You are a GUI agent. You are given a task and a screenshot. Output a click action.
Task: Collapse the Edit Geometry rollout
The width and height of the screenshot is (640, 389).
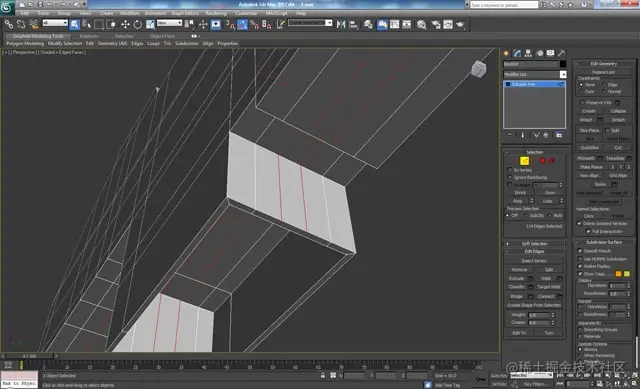tap(604, 63)
